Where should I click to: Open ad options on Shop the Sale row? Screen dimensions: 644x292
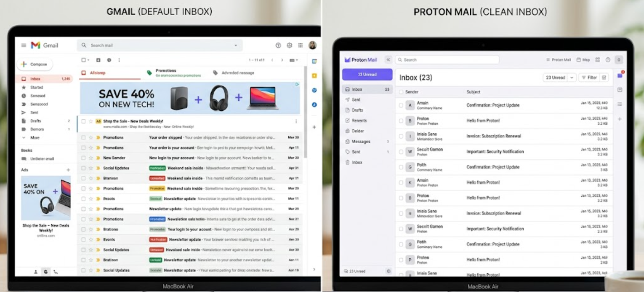[x=296, y=121]
